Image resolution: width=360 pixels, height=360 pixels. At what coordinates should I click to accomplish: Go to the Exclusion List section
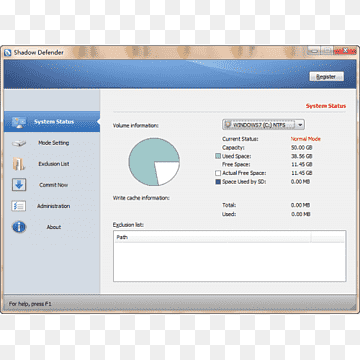[x=52, y=164]
